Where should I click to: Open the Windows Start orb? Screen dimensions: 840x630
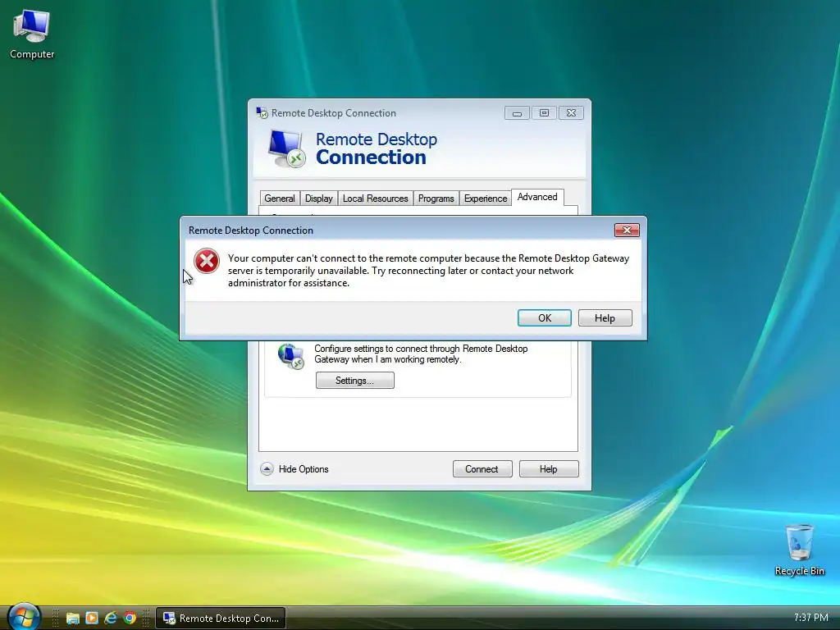(24, 617)
